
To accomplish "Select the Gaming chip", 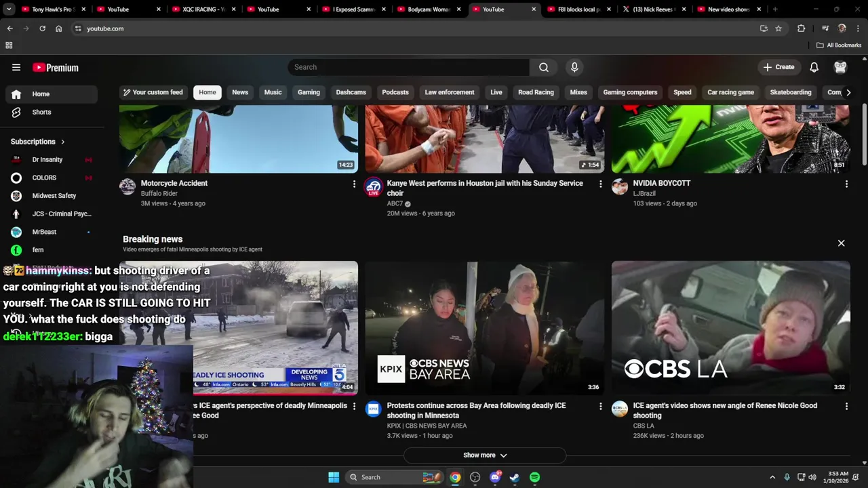I will (309, 92).
